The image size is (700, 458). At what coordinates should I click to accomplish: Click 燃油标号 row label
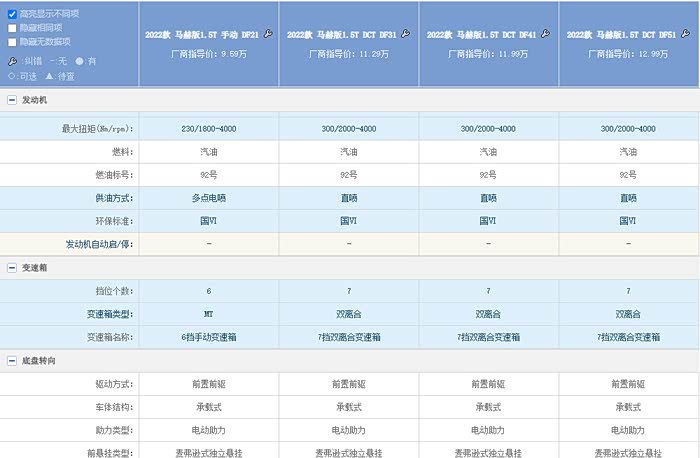pyautogui.click(x=114, y=175)
